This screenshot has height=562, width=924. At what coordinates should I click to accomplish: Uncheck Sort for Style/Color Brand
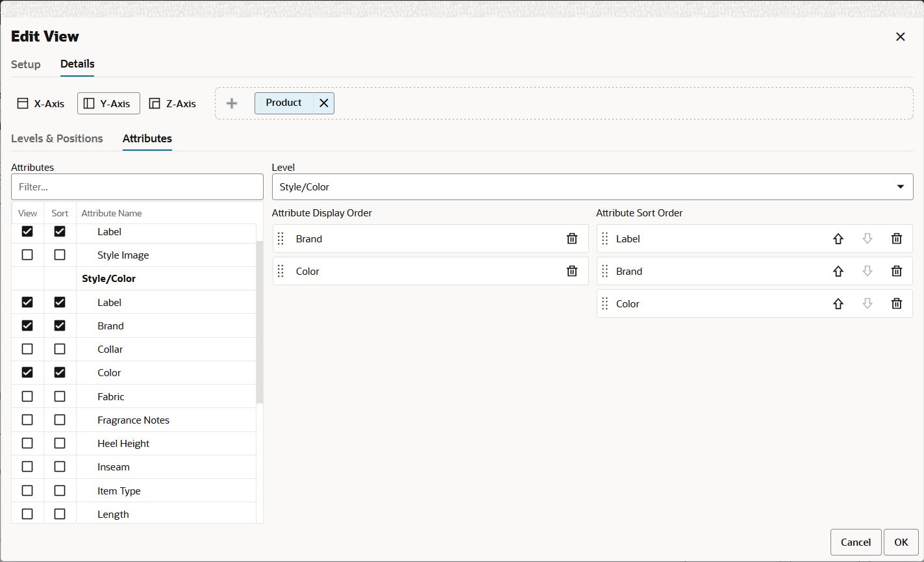coord(60,326)
